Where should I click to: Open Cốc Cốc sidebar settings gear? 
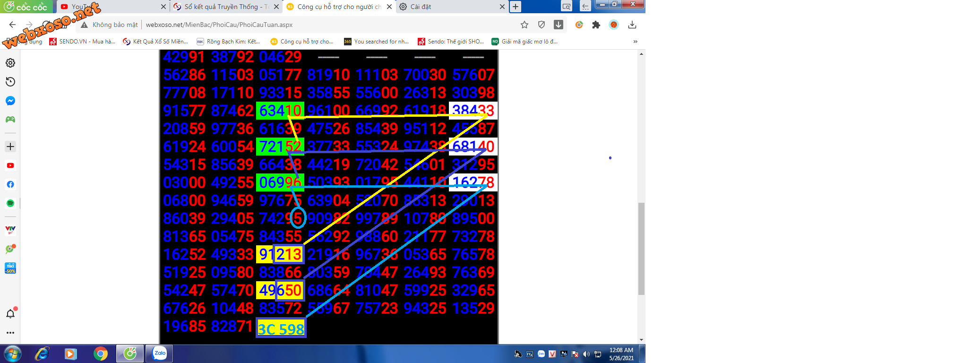tap(10, 63)
